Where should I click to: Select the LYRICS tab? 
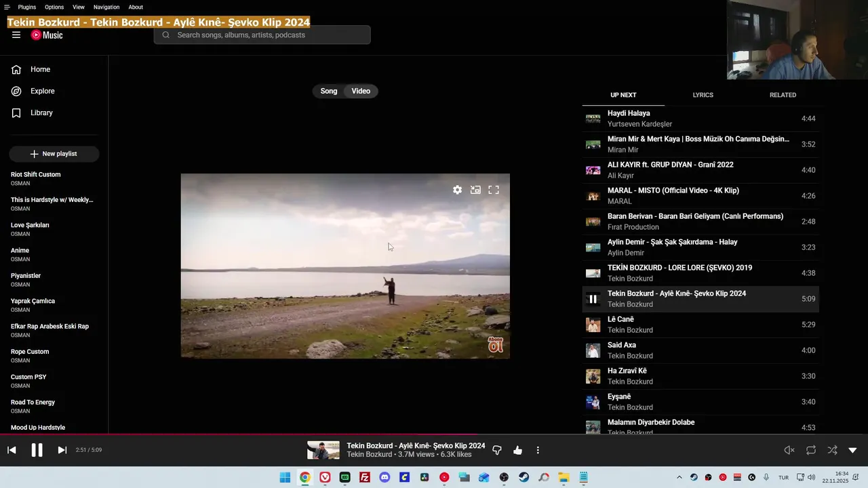click(703, 95)
